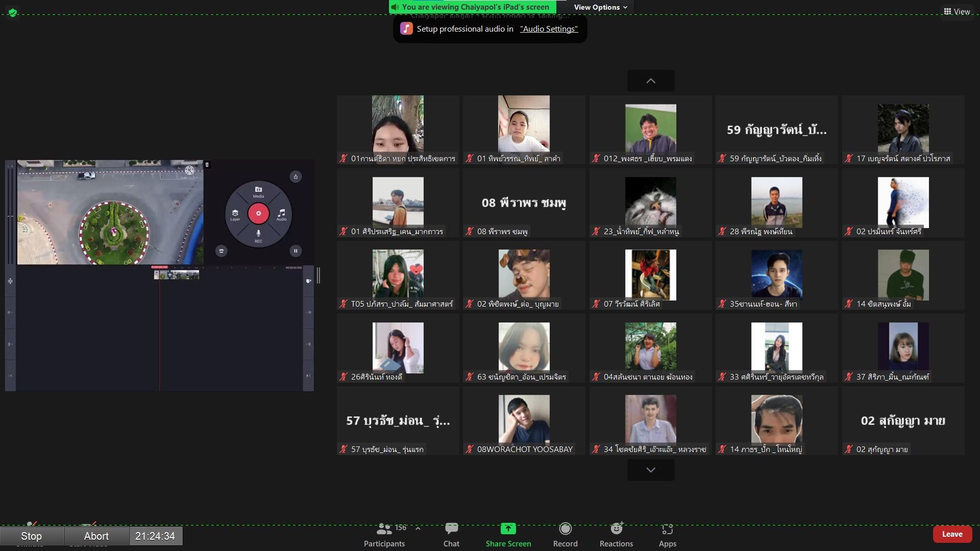Expand the Participants options caret
Viewport: 980px width, 551px height.
(418, 529)
